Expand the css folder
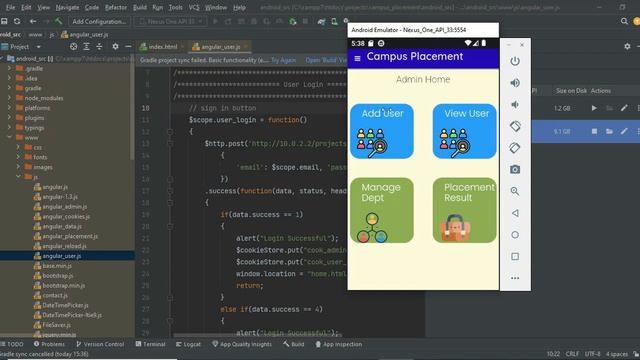The width and height of the screenshot is (640, 360). (18, 147)
